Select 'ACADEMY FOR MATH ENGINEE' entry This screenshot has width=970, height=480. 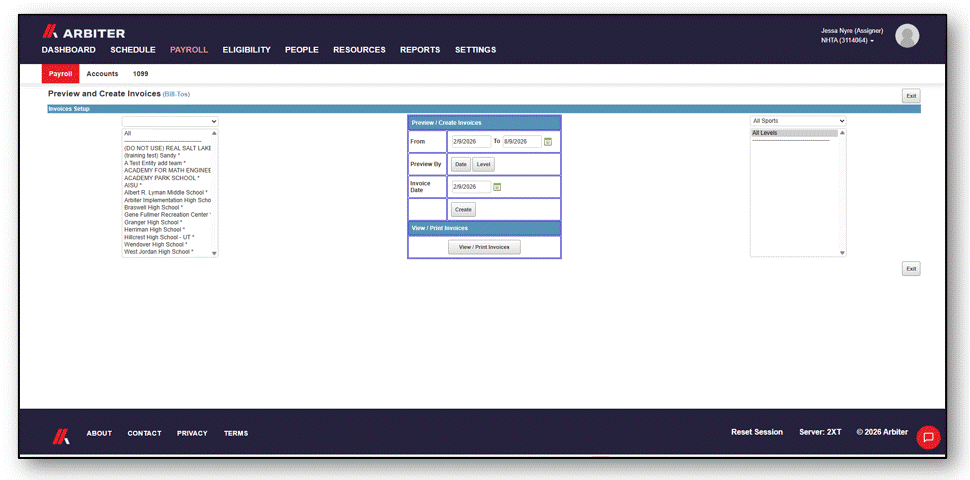point(167,171)
